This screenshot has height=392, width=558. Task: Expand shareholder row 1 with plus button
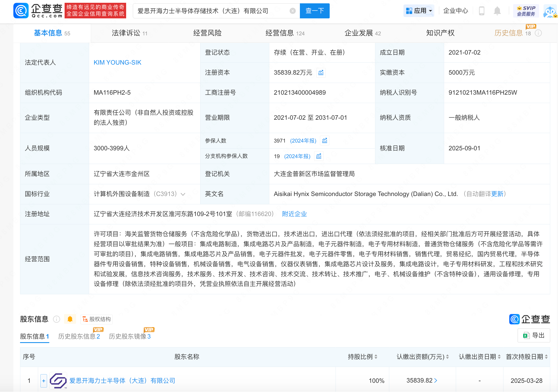pos(44,381)
